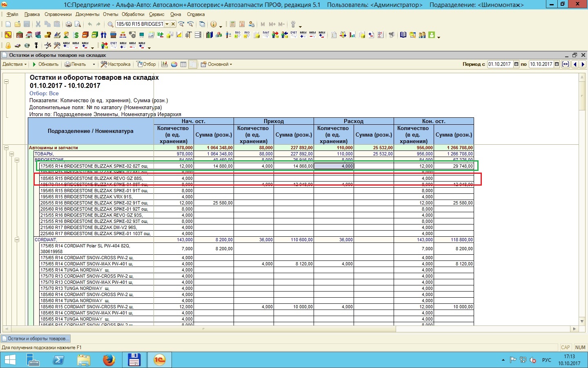Open the Основной variant dropdown
Image resolution: width=588 pixels, height=368 pixels.
pos(216,64)
